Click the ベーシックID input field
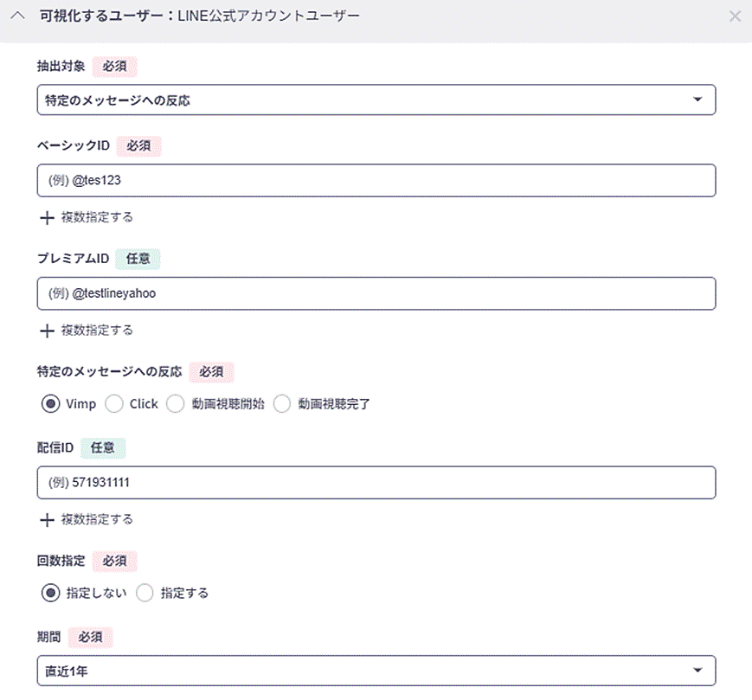The width and height of the screenshot is (752, 700). (376, 180)
